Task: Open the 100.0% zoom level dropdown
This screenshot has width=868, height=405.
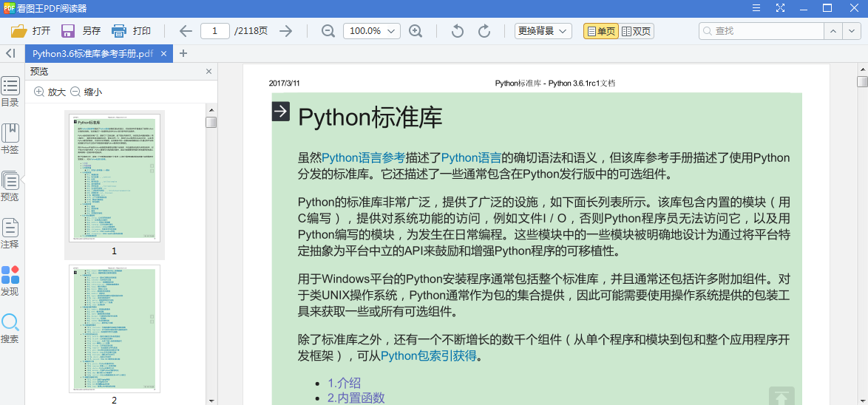Action: click(372, 31)
